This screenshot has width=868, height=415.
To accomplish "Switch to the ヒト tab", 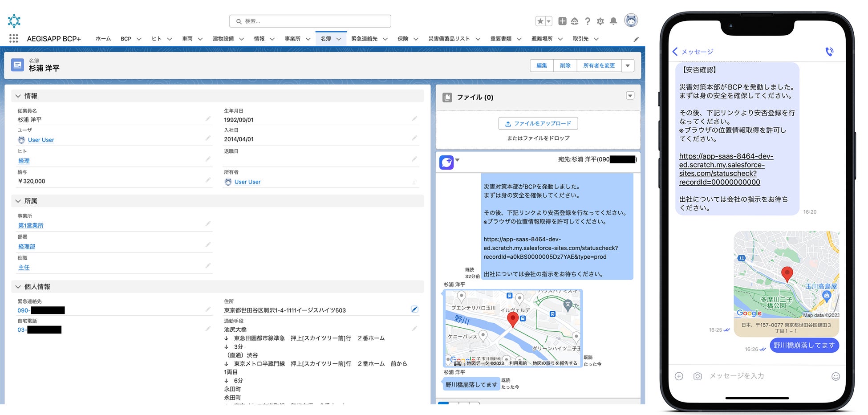I will coord(156,39).
